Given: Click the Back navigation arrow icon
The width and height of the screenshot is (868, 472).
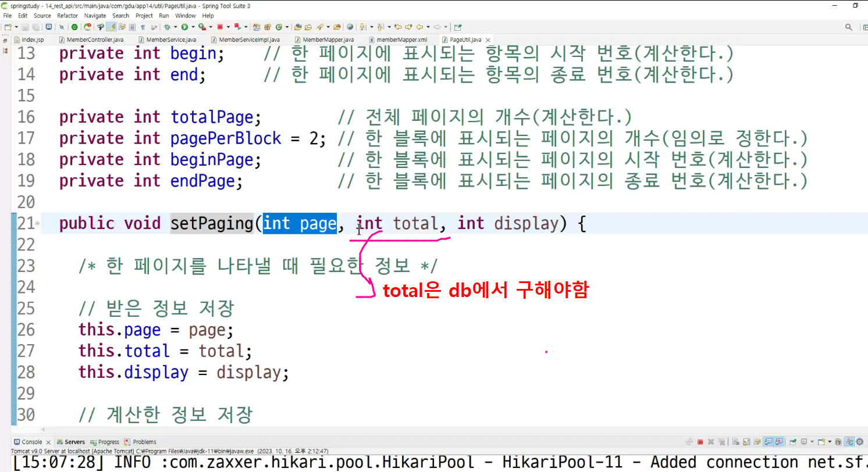Looking at the screenshot, I should point(419,27).
